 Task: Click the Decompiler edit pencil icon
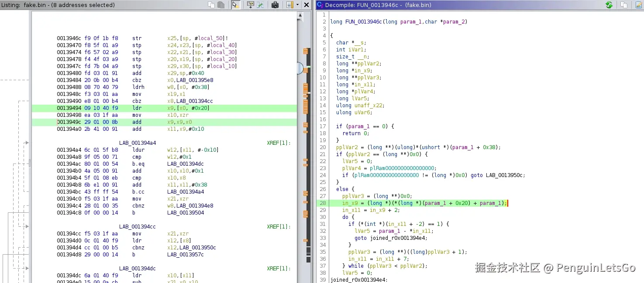639,5
